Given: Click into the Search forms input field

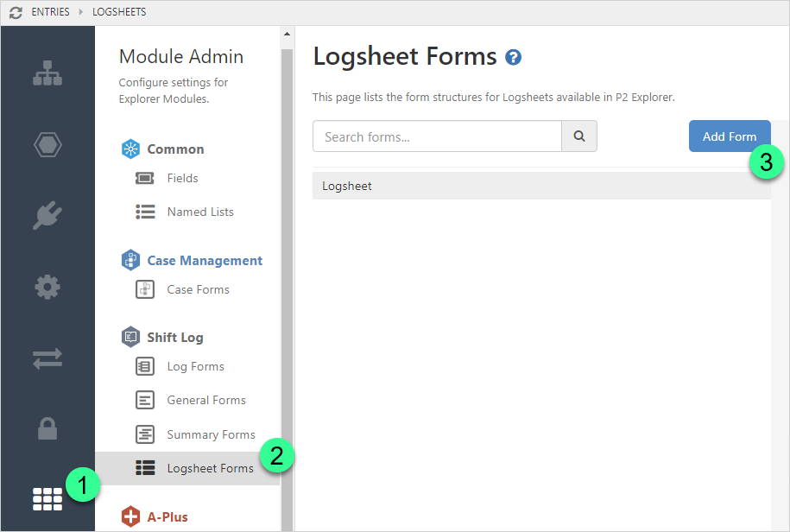Looking at the screenshot, I should pos(437,136).
